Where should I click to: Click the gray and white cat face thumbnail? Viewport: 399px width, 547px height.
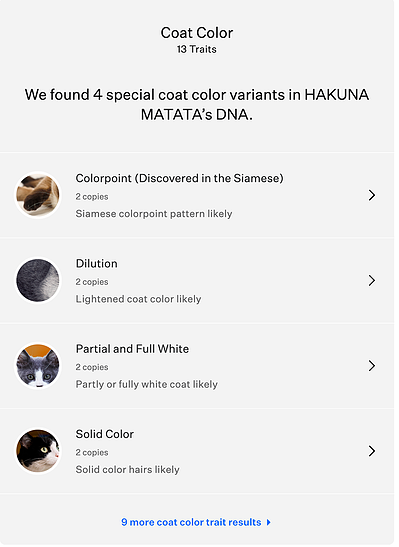[x=38, y=366]
